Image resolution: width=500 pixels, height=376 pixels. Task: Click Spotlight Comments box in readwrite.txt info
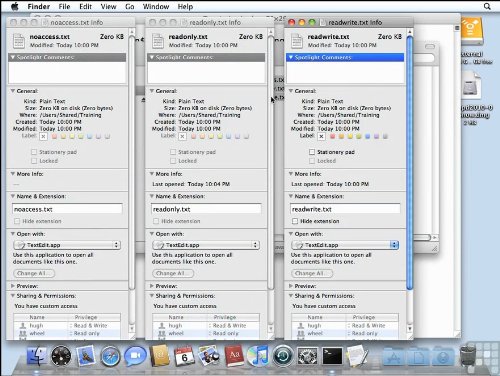coord(345,72)
